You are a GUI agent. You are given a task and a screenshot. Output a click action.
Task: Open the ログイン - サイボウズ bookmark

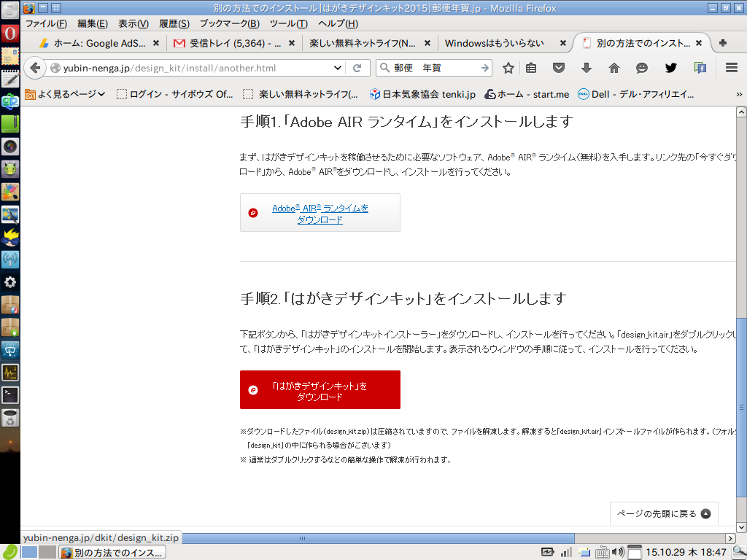point(175,94)
